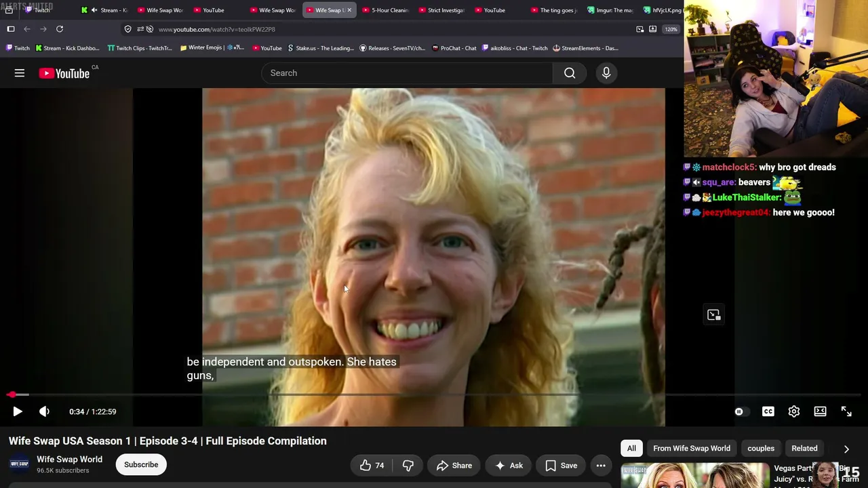Open ProChat - Chat bookmark

pyautogui.click(x=454, y=48)
